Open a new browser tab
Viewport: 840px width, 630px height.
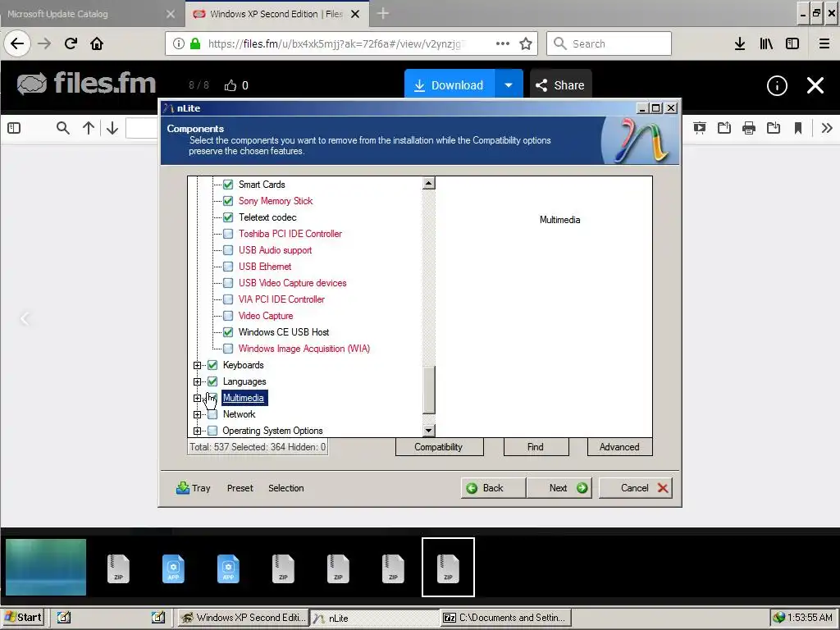point(382,13)
